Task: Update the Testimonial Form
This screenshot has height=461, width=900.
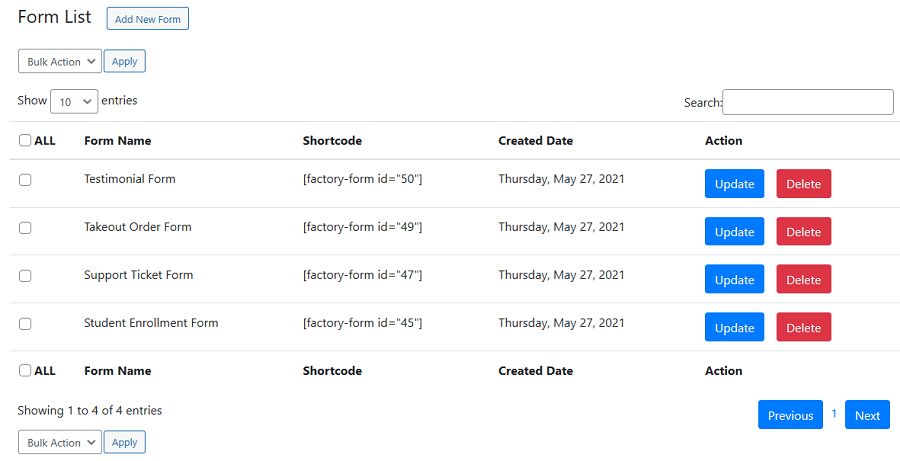Action: [x=734, y=184]
